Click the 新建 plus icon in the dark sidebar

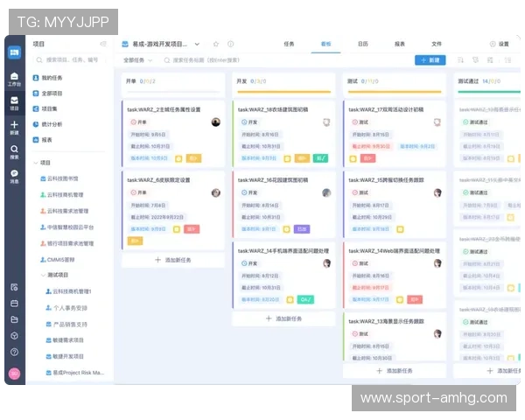[14, 128]
